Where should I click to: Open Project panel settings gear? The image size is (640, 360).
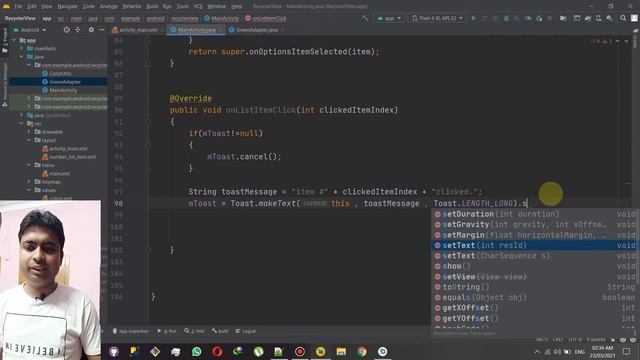[91, 30]
